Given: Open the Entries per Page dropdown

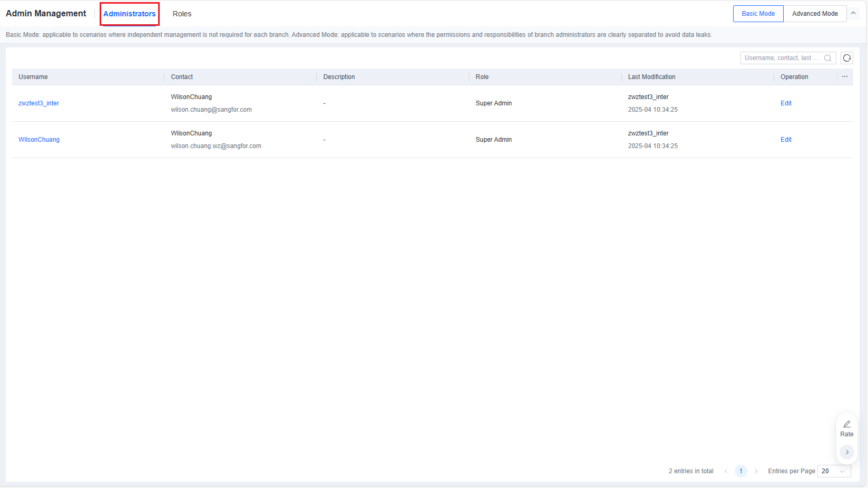Looking at the screenshot, I should [x=834, y=471].
